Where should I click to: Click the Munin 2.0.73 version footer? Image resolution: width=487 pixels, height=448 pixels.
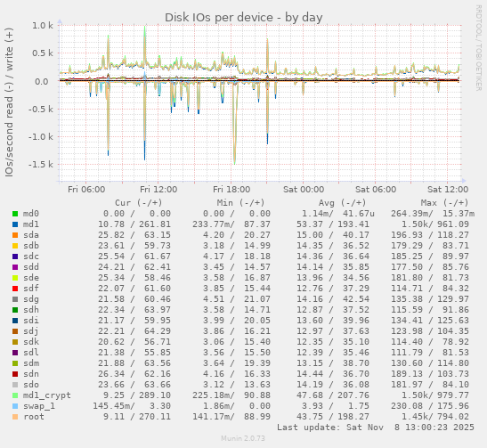click(243, 438)
